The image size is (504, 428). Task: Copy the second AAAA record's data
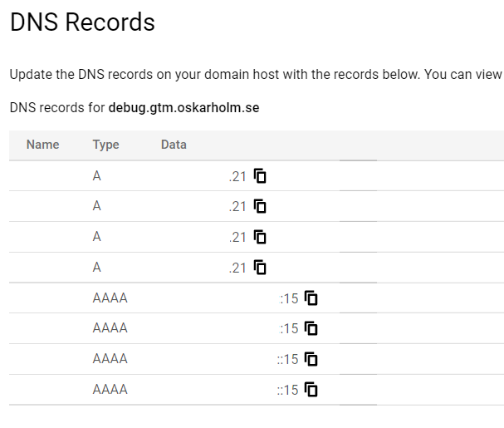(x=311, y=328)
